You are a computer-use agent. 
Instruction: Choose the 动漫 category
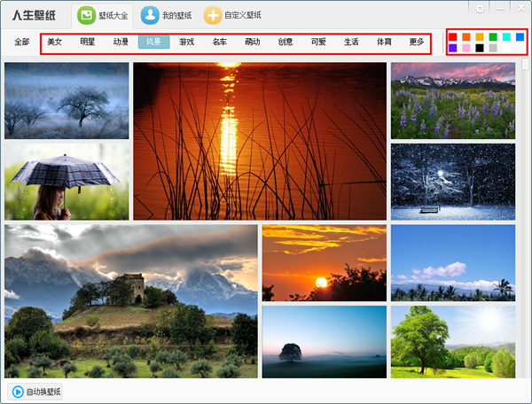point(121,42)
